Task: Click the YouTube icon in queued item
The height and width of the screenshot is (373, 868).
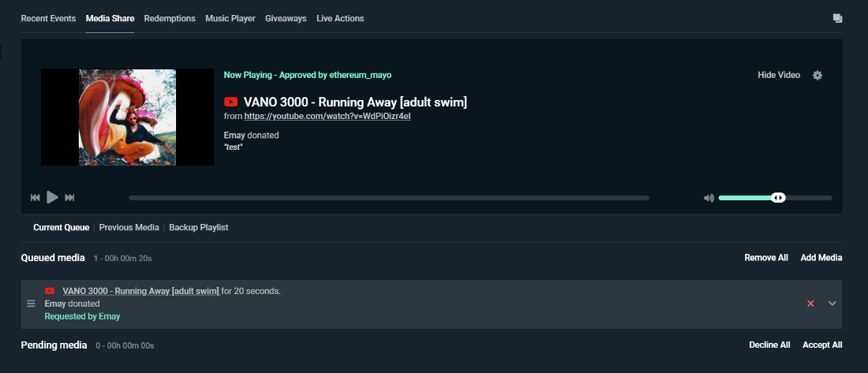Action: click(x=50, y=291)
